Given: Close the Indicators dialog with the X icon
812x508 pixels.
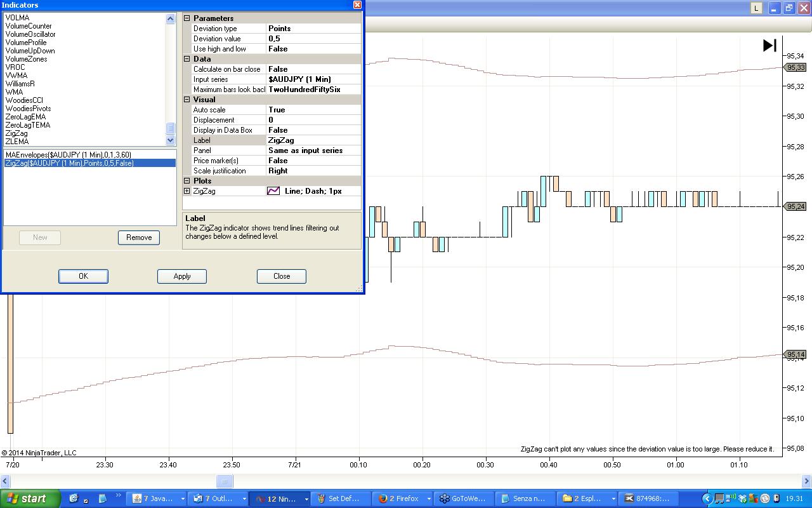Looking at the screenshot, I should tap(357, 4).
